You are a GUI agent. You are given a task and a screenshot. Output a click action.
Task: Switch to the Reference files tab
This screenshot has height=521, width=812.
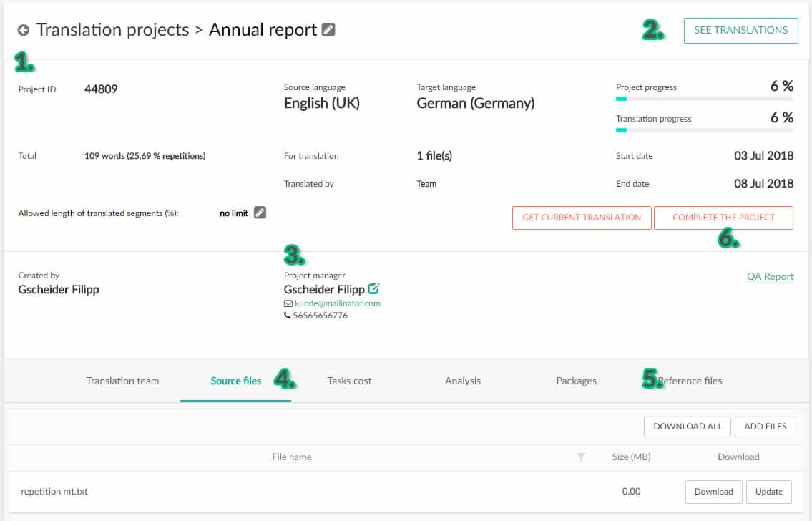(x=690, y=381)
